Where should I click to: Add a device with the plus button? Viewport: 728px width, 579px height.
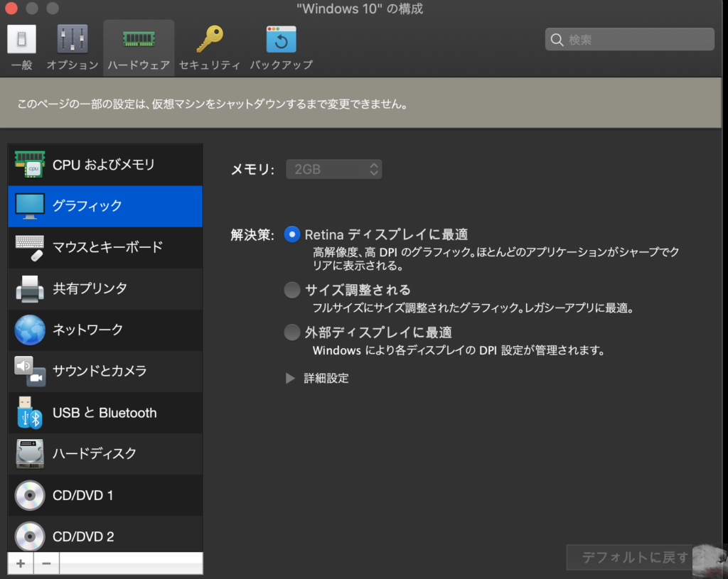(21, 563)
